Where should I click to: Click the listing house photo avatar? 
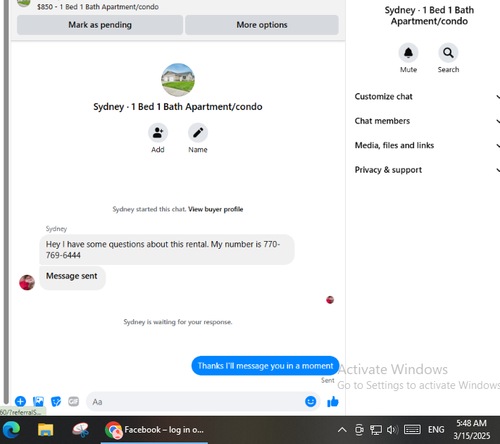[x=178, y=80]
